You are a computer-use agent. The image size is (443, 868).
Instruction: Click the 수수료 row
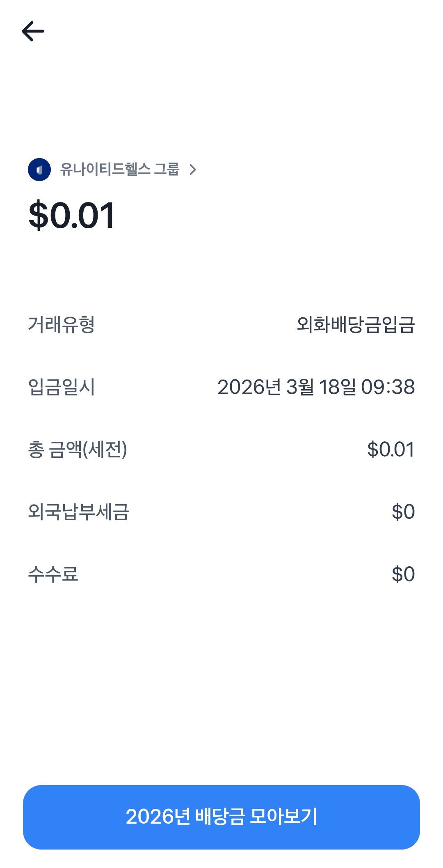pos(221,574)
